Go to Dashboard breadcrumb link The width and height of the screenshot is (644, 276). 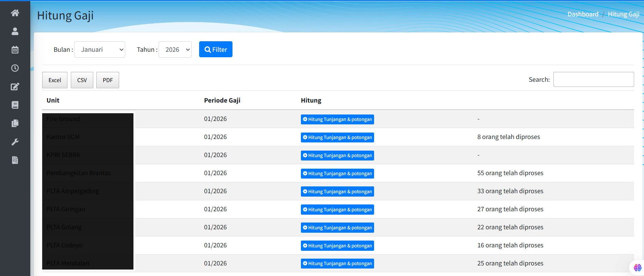[583, 14]
